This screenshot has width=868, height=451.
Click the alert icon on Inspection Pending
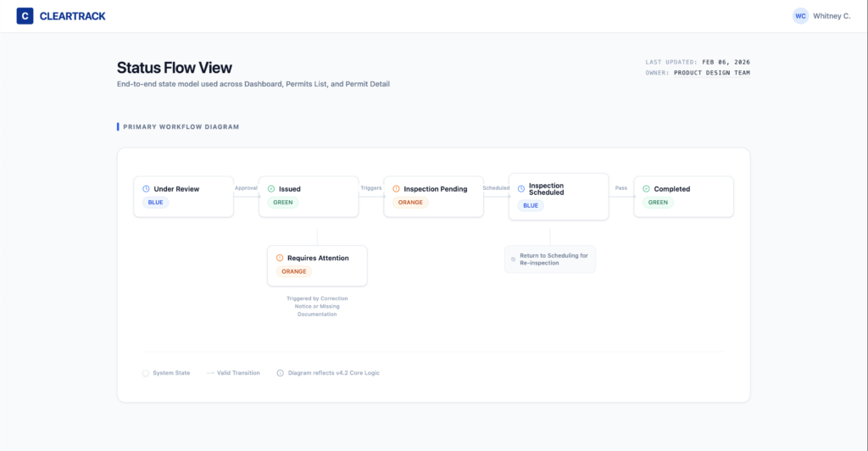click(x=396, y=189)
